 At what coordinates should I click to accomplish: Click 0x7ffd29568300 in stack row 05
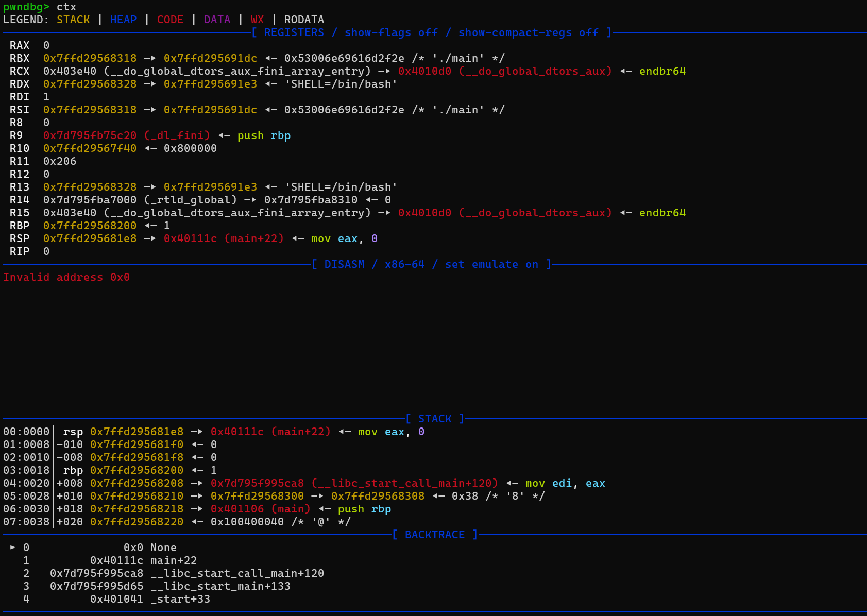[257, 496]
